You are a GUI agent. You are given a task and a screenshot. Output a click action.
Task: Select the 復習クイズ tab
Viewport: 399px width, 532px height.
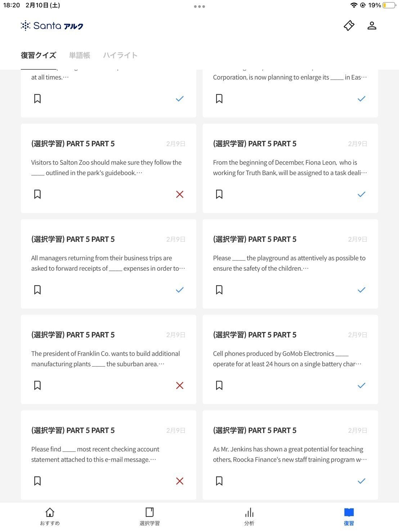click(x=39, y=55)
